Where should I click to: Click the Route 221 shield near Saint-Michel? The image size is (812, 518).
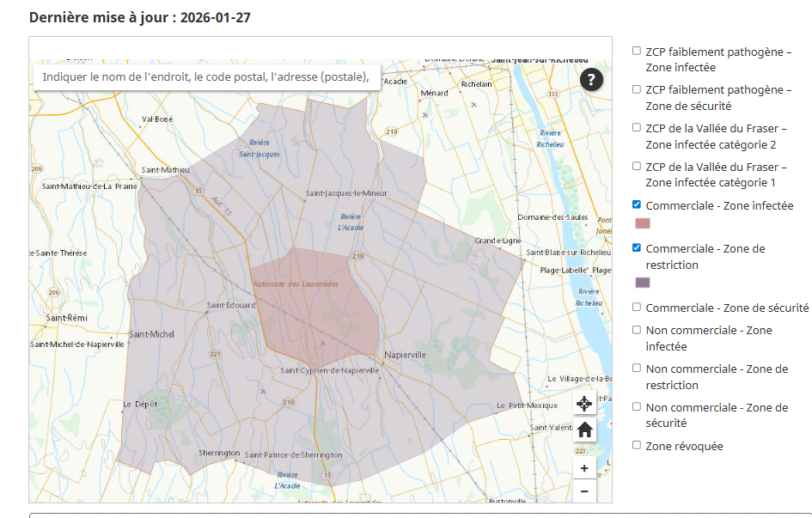pyautogui.click(x=214, y=354)
